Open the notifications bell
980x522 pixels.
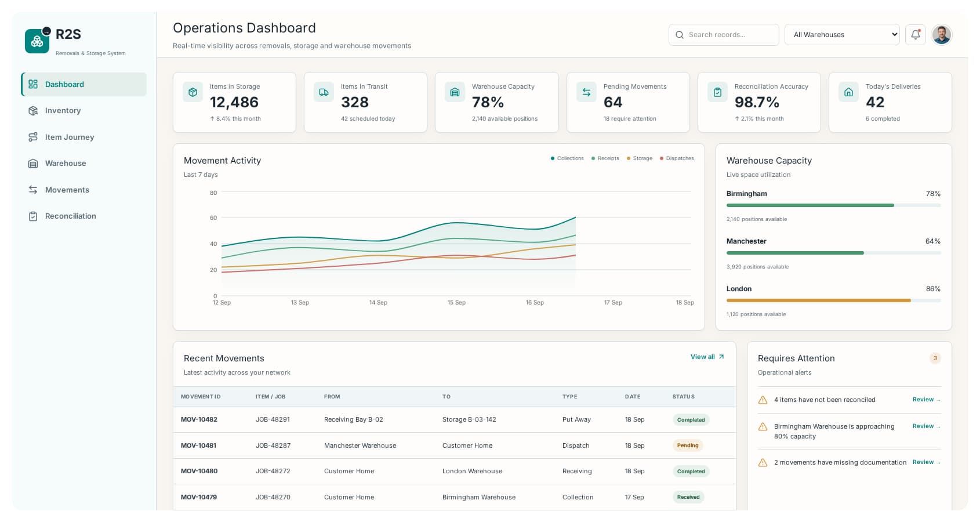916,35
